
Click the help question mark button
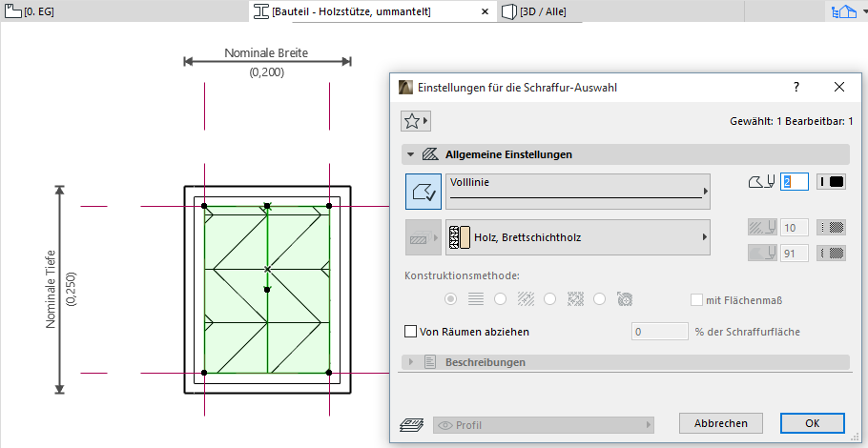pos(796,87)
